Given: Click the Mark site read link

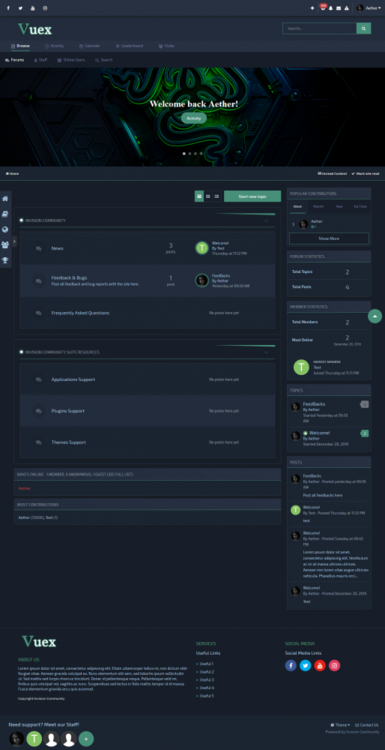Looking at the screenshot, I should pyautogui.click(x=365, y=174).
